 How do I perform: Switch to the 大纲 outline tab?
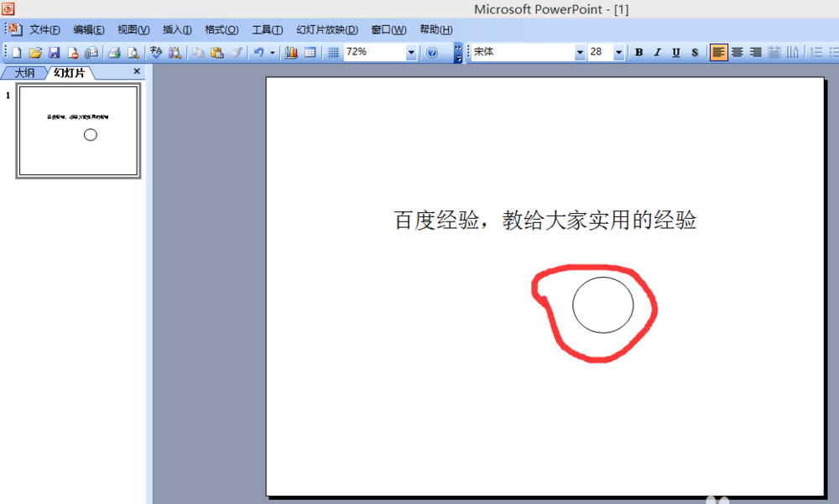pyautogui.click(x=24, y=73)
